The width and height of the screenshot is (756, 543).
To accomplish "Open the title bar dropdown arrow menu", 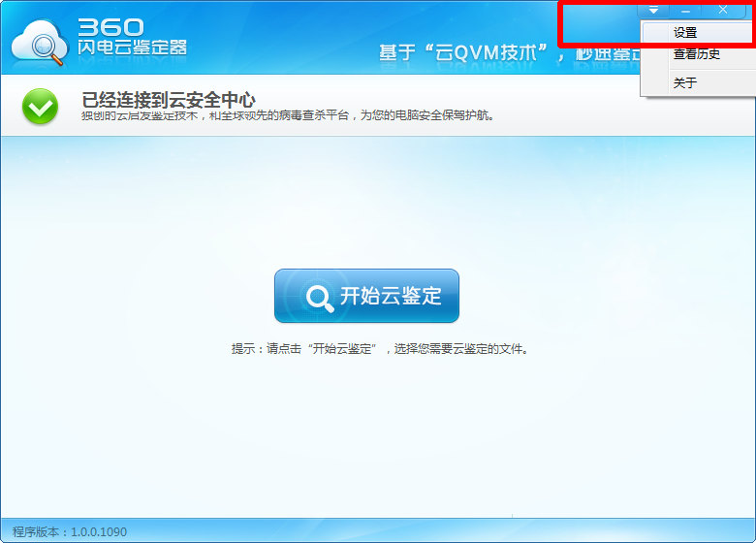I will point(653,10).
